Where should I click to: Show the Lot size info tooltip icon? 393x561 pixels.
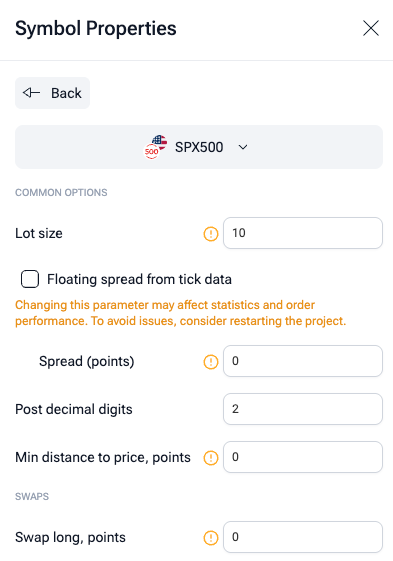tap(211, 234)
